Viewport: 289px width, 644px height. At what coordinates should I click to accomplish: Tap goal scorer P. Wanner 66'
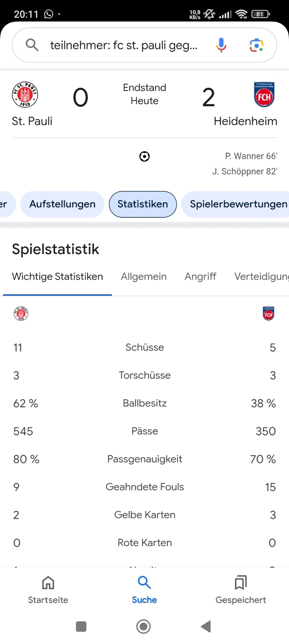[x=251, y=156]
